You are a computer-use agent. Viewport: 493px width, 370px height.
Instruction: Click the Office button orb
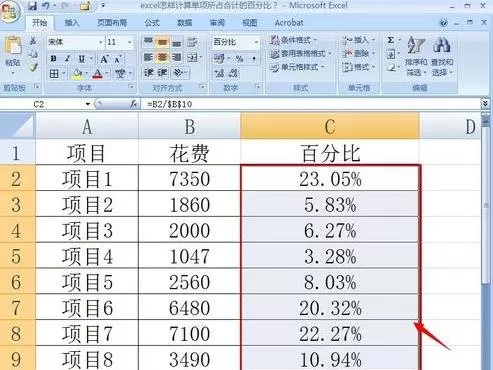pos(9,11)
